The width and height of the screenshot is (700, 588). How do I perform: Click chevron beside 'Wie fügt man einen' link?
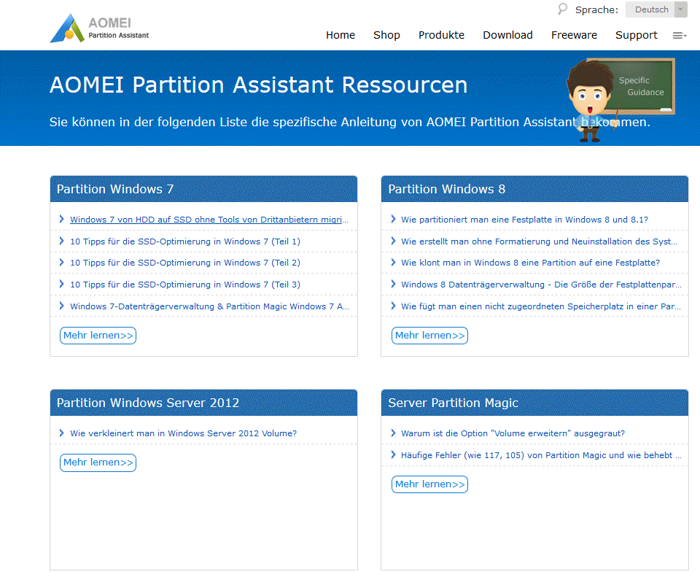coord(393,306)
